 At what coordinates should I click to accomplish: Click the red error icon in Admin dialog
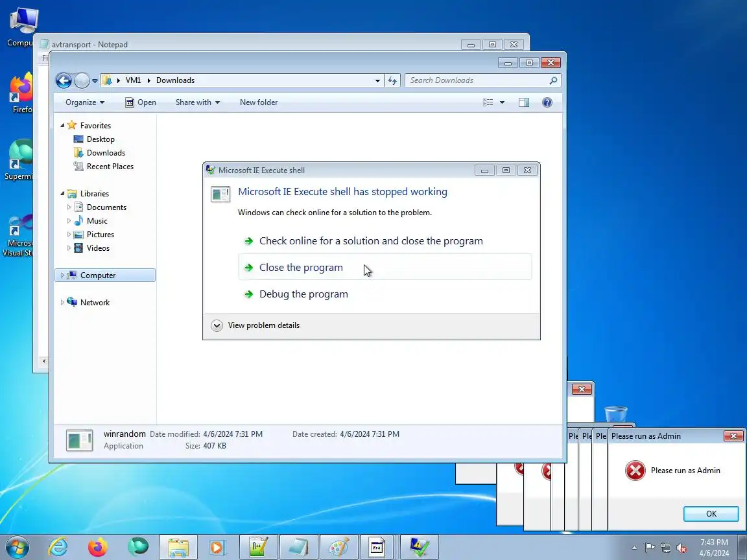(635, 471)
